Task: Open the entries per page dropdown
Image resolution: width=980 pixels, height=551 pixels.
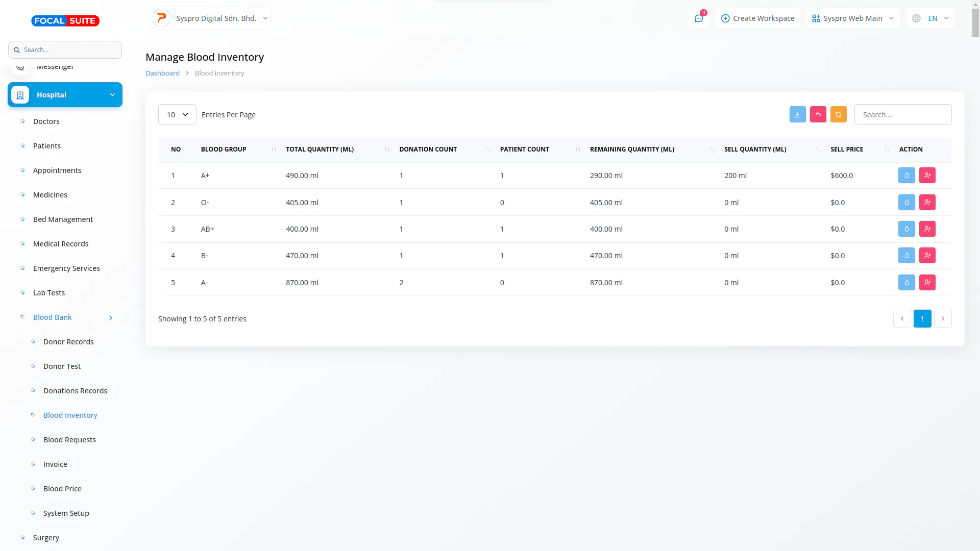Action: [x=177, y=115]
